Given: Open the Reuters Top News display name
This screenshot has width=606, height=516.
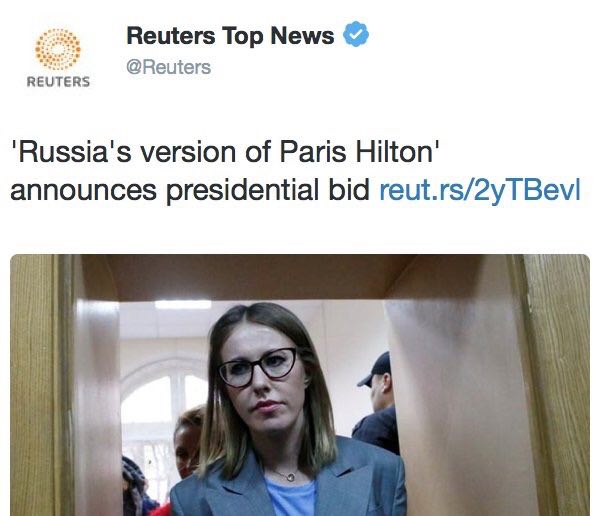Looking at the screenshot, I should coord(230,36).
